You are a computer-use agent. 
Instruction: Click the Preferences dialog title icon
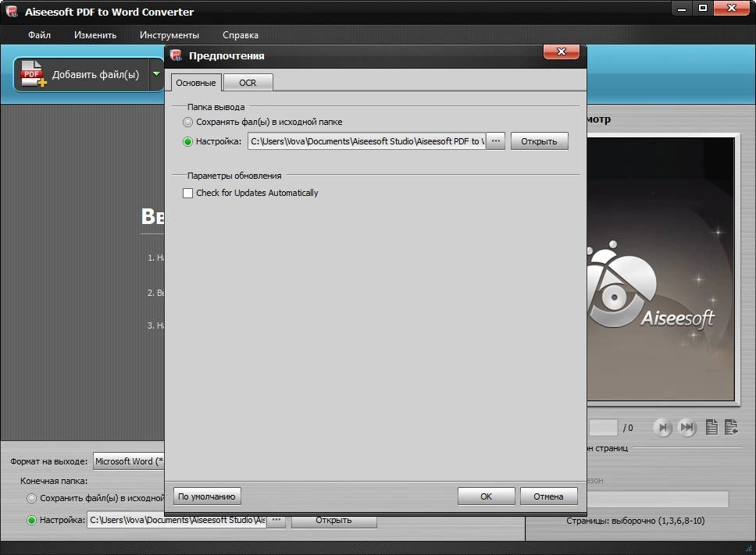[x=176, y=55]
